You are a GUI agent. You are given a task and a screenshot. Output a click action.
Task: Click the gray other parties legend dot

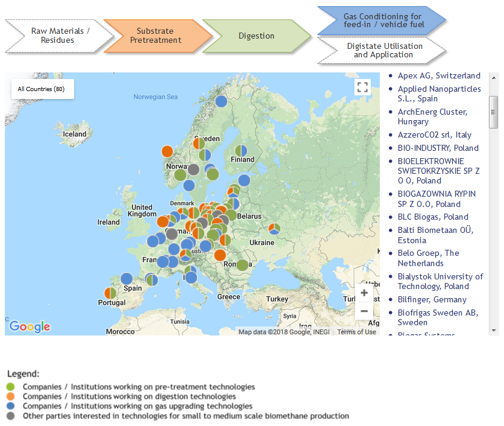coord(11,416)
